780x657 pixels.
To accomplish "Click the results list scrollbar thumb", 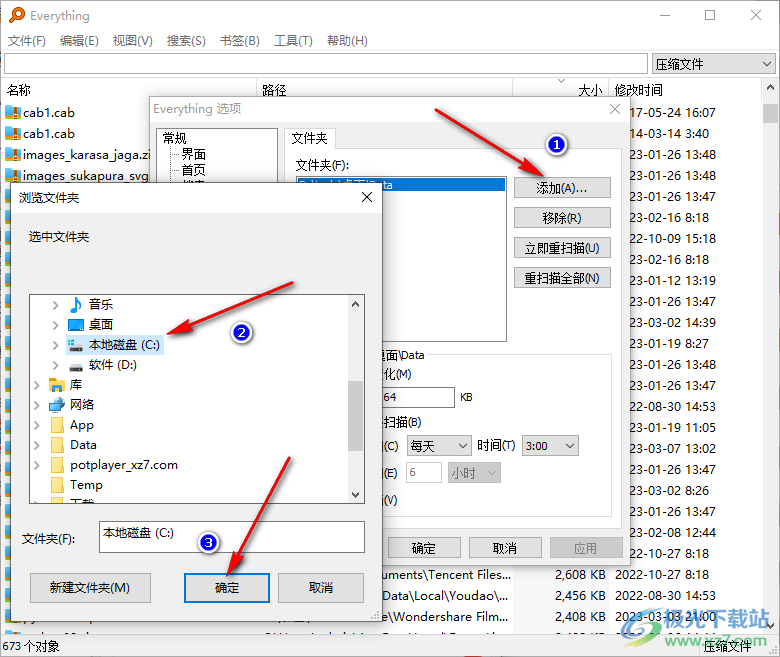I will [770, 113].
